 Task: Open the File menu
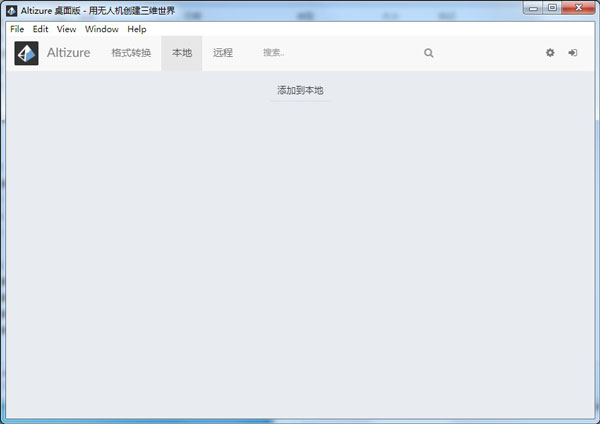pyautogui.click(x=17, y=29)
